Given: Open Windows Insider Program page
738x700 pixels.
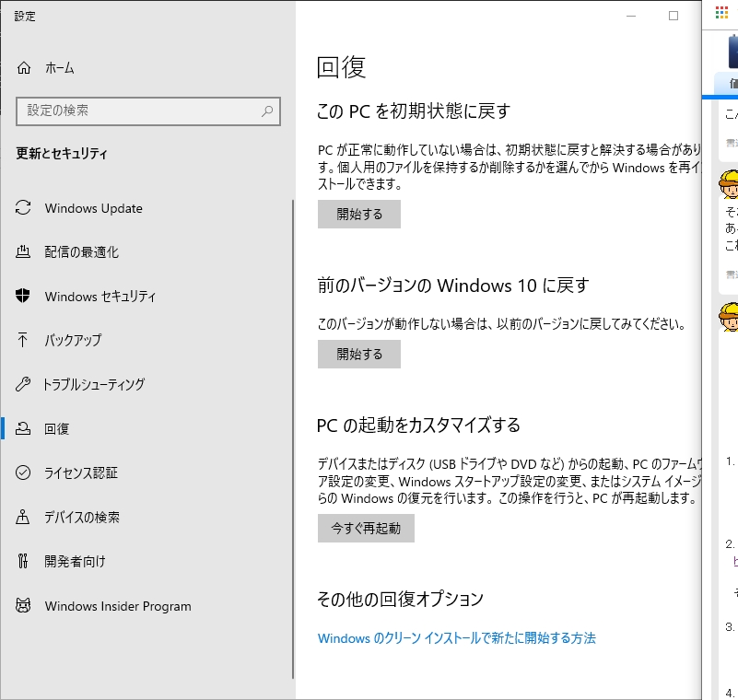Looking at the screenshot, I should click(146, 606).
